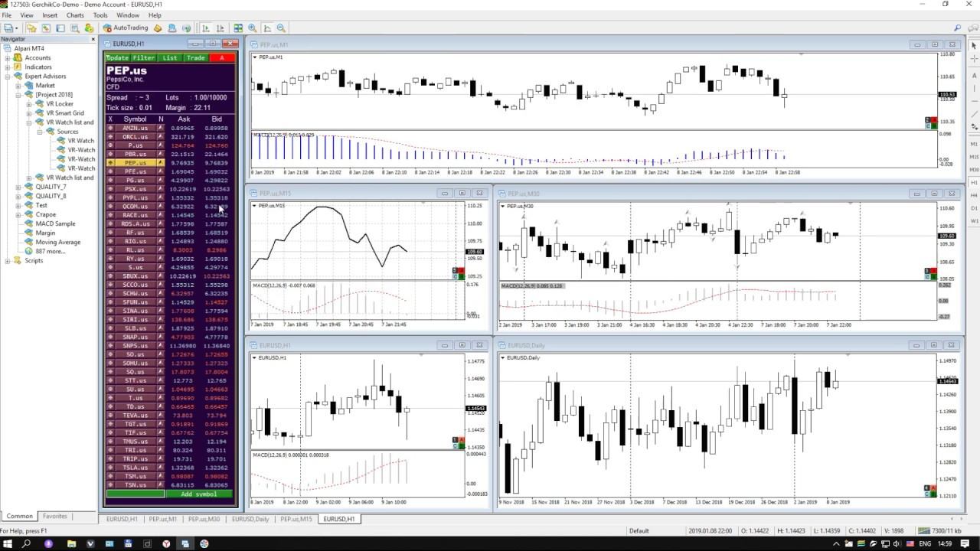Click the green Add symbol button
The height and width of the screenshot is (551, 980).
click(198, 494)
